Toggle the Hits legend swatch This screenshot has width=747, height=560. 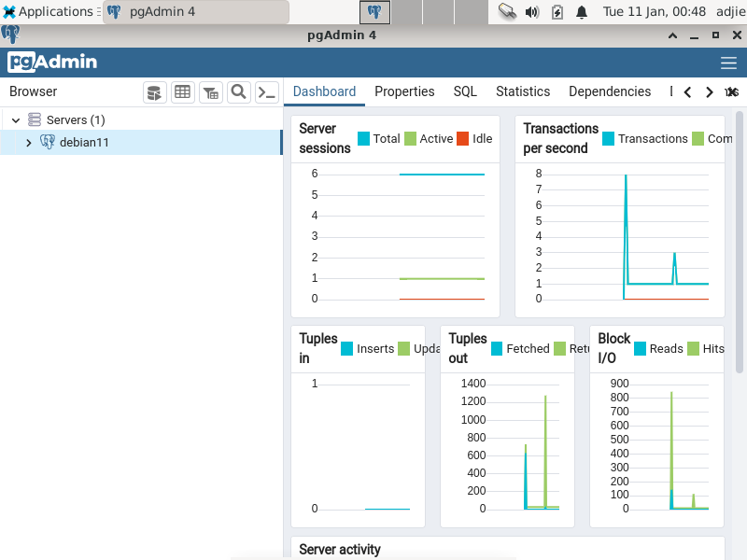(694, 348)
